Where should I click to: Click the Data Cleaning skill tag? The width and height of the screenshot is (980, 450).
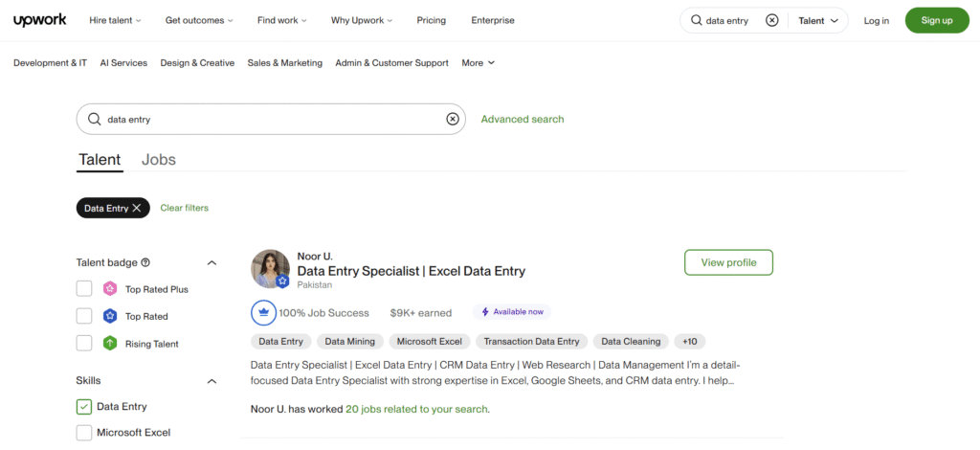point(631,341)
